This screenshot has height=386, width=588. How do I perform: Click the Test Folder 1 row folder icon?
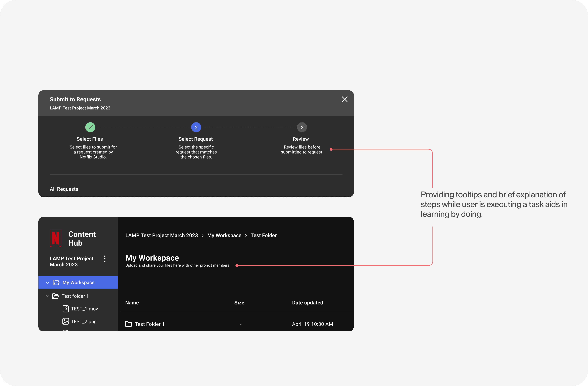[x=128, y=324]
